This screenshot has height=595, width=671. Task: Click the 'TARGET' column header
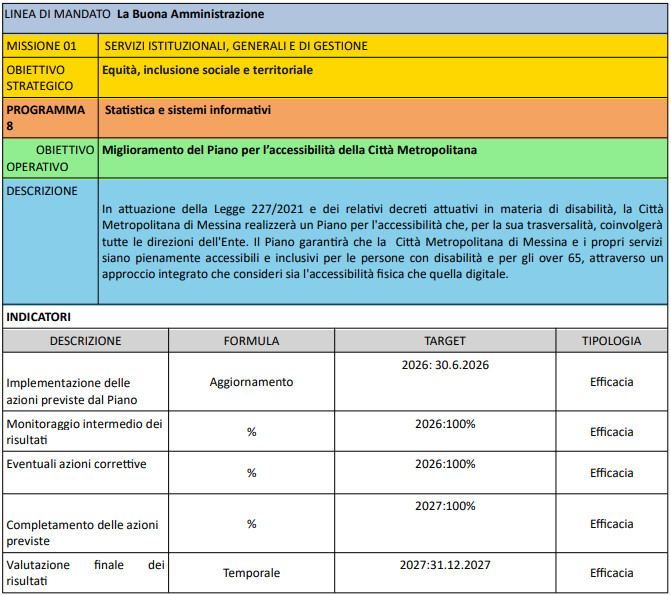click(x=444, y=341)
